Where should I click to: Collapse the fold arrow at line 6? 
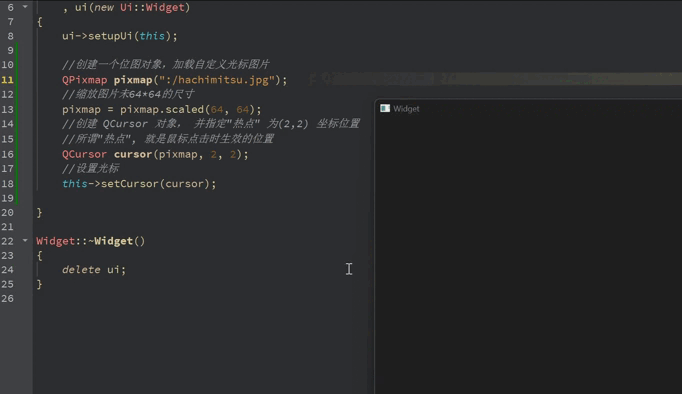(x=25, y=7)
